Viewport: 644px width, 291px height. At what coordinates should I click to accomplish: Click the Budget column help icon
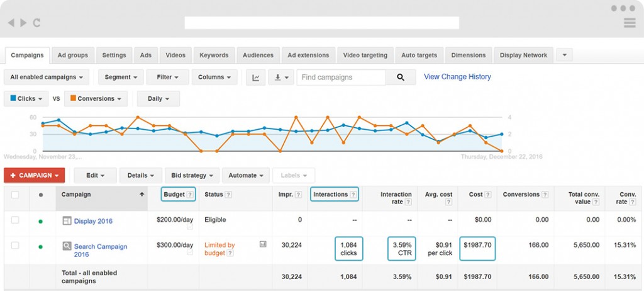point(191,195)
